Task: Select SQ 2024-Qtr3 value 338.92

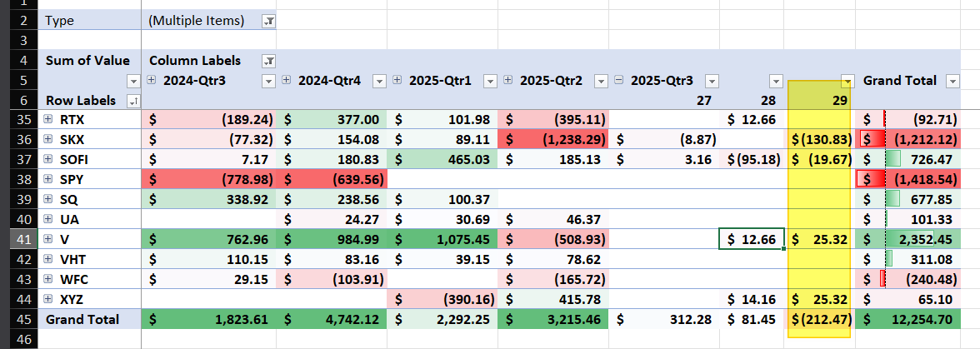Action: click(208, 200)
